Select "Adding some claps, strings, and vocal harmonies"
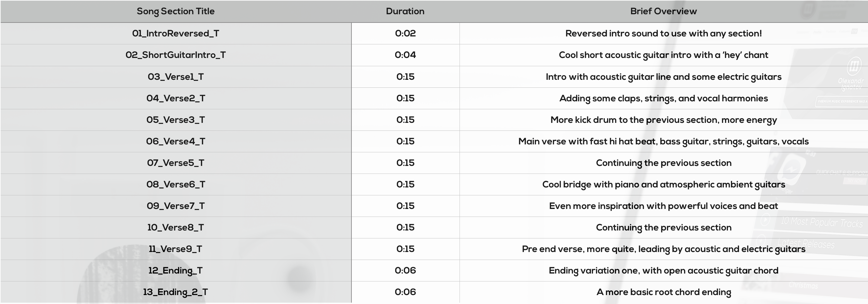 tap(663, 99)
